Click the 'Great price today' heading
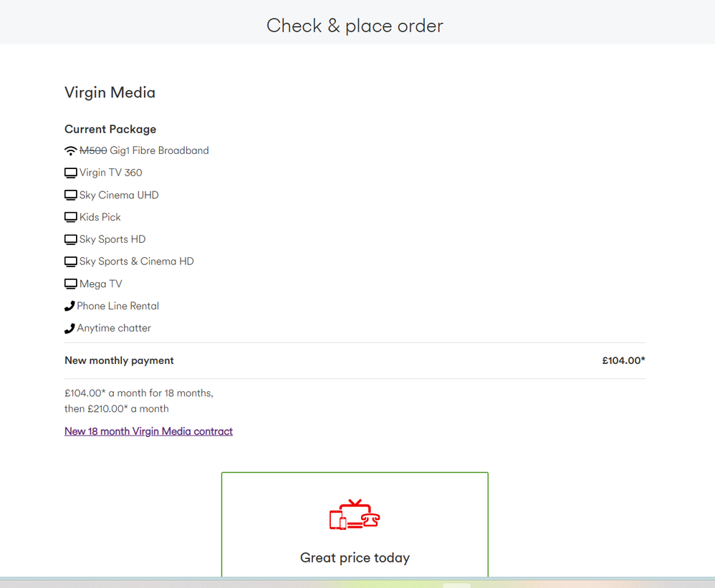Screen dimensions: 715x588 coord(355,558)
